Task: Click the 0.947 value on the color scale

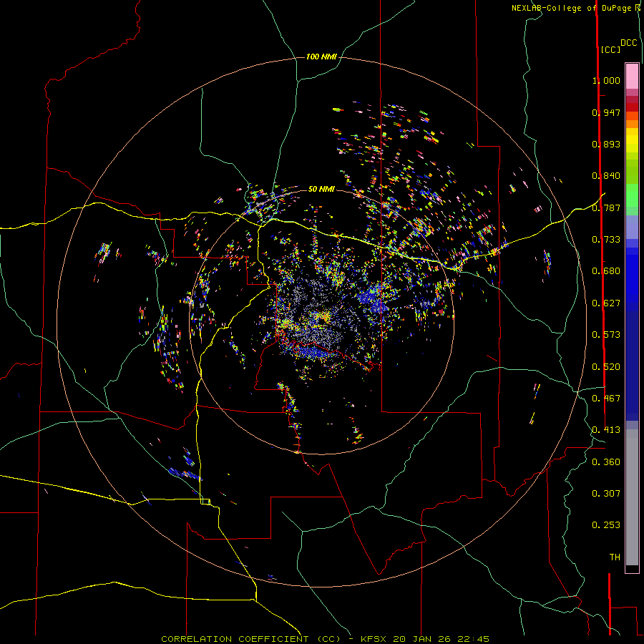Action: click(x=606, y=112)
